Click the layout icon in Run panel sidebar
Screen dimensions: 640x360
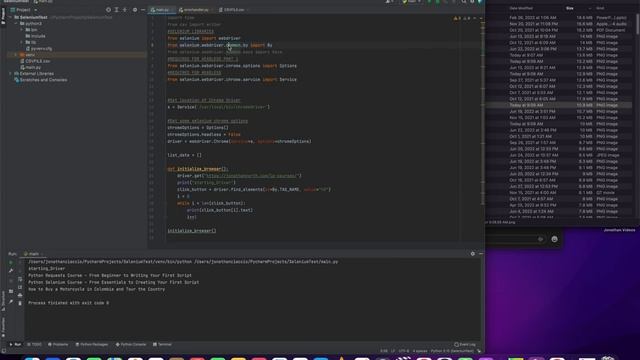tap(11, 291)
